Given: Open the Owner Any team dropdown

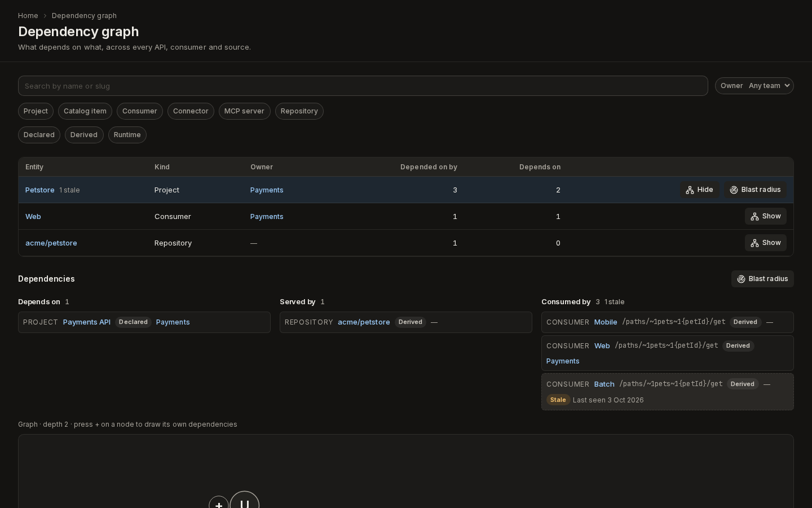Looking at the screenshot, I should pos(754,86).
